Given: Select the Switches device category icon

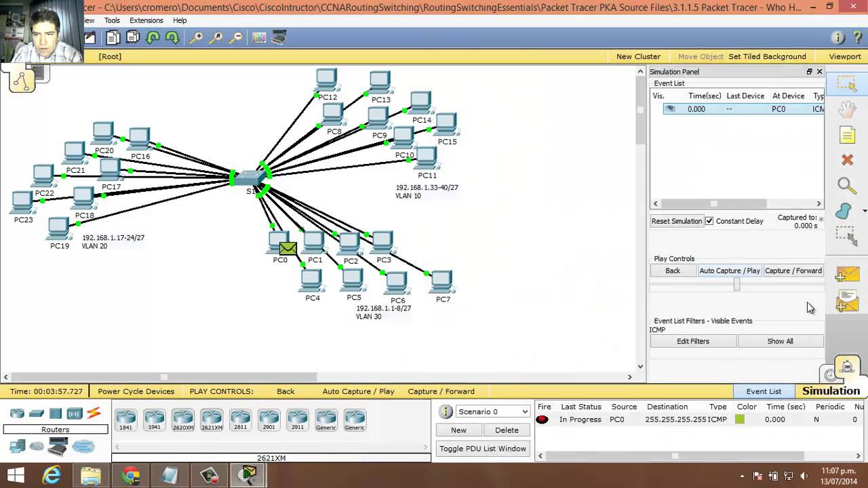Looking at the screenshot, I should pos(37,413).
